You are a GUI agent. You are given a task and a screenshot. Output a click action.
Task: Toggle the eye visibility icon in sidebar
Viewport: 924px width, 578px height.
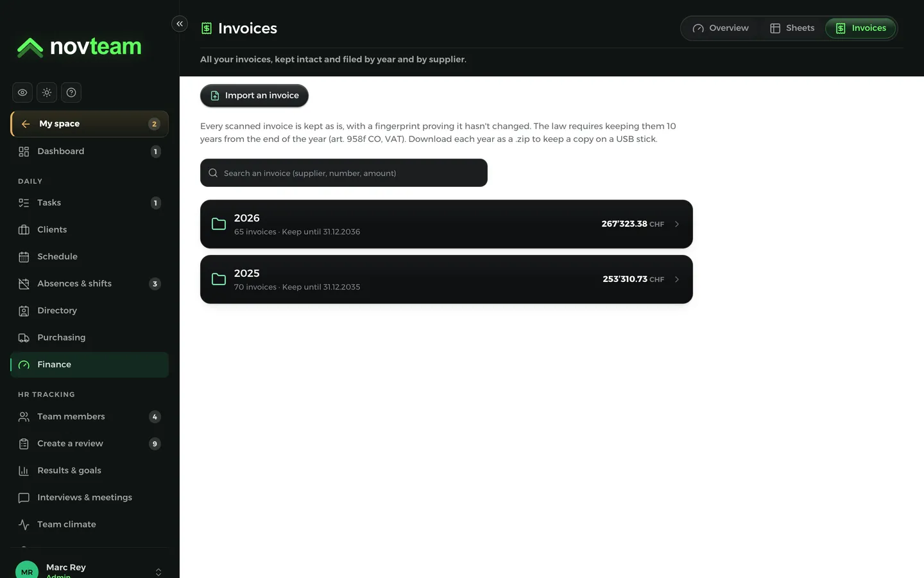coord(22,92)
